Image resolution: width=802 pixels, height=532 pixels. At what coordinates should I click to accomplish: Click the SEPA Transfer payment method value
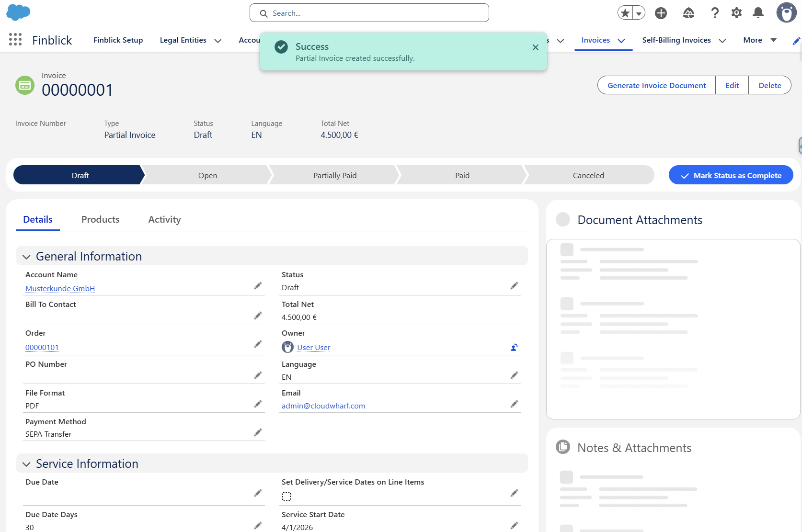[48, 434]
